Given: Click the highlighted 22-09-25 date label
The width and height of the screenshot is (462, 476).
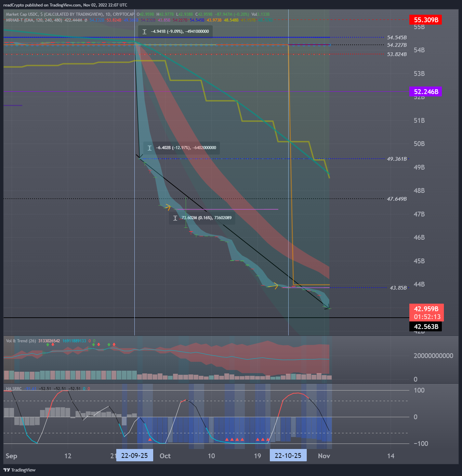Looking at the screenshot, I should click(x=134, y=455).
